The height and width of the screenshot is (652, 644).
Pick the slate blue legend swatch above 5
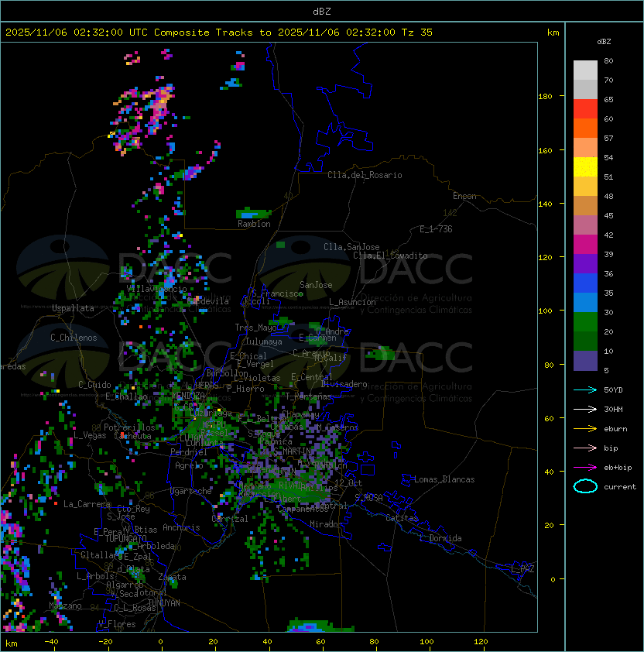[x=585, y=361]
